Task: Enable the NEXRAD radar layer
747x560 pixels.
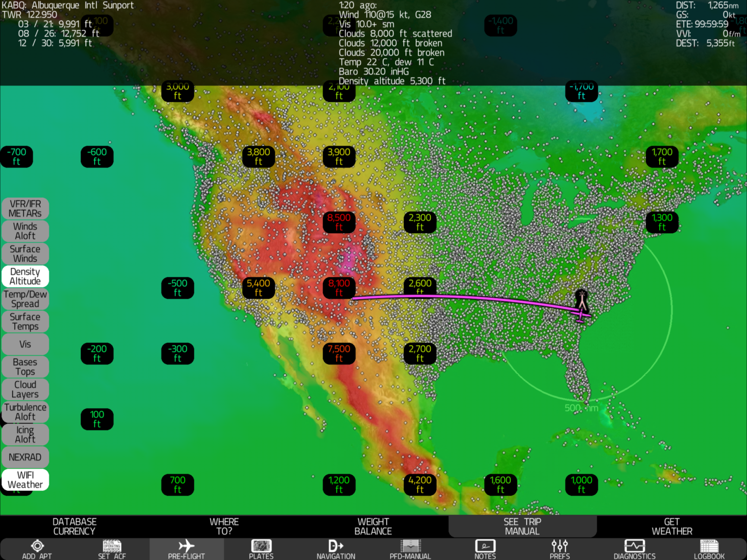Action: click(x=25, y=457)
